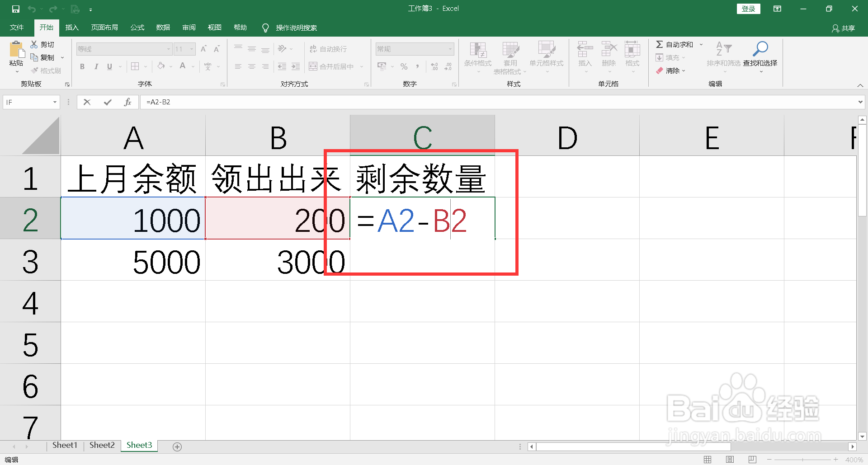The image size is (868, 465).
Task: Click Ribbon Display Options icon
Action: pos(778,9)
